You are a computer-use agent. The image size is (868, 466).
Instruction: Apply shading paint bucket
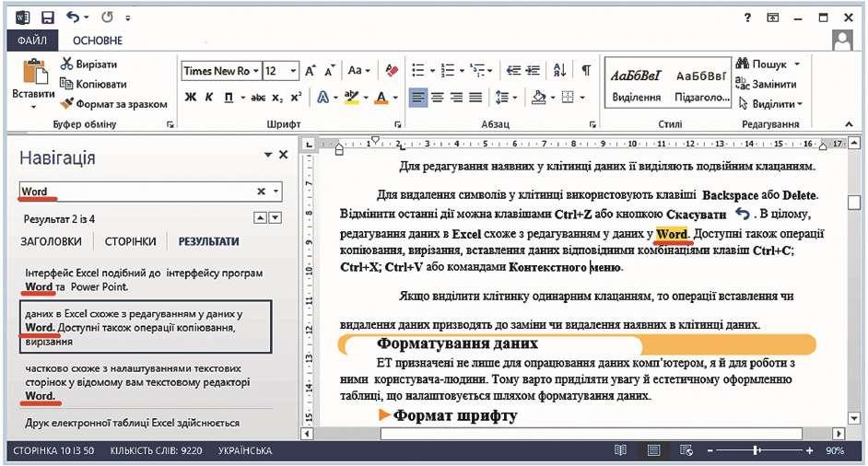(x=539, y=98)
